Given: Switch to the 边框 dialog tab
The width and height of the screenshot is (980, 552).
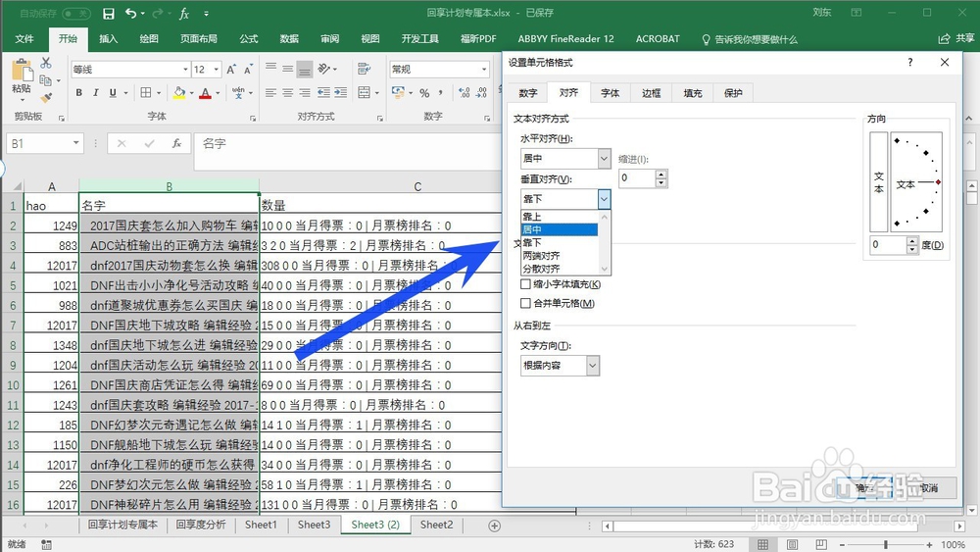Looking at the screenshot, I should 652,92.
